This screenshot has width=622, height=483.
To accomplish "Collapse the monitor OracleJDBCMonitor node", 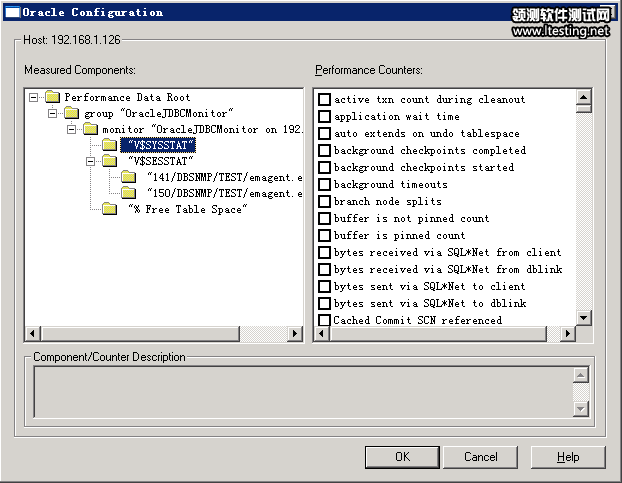I will click(x=71, y=129).
